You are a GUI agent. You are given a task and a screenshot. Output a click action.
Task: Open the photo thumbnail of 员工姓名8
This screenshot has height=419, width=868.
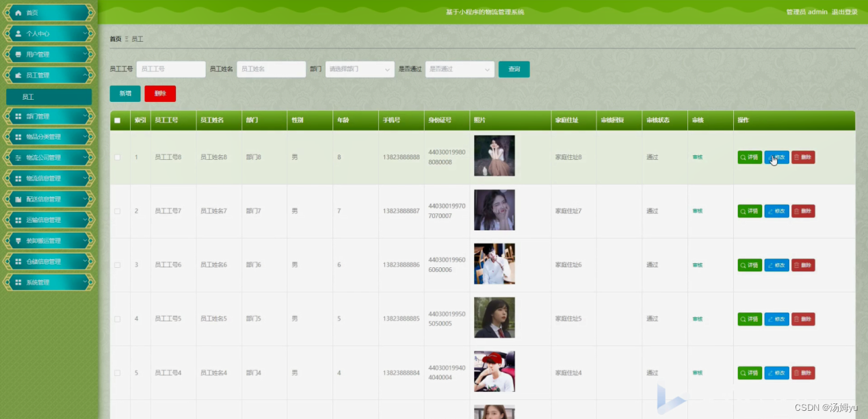click(x=495, y=156)
